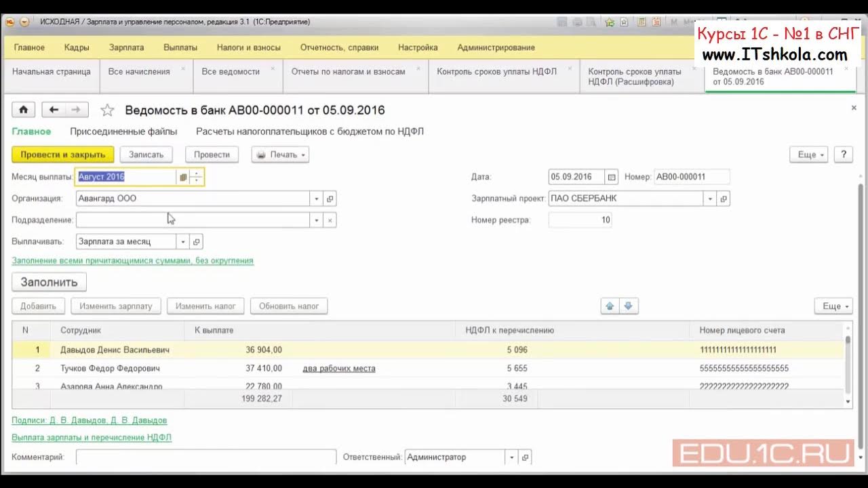Open help with the question mark button
Viewport: 868px width, 488px height.
pos(843,155)
